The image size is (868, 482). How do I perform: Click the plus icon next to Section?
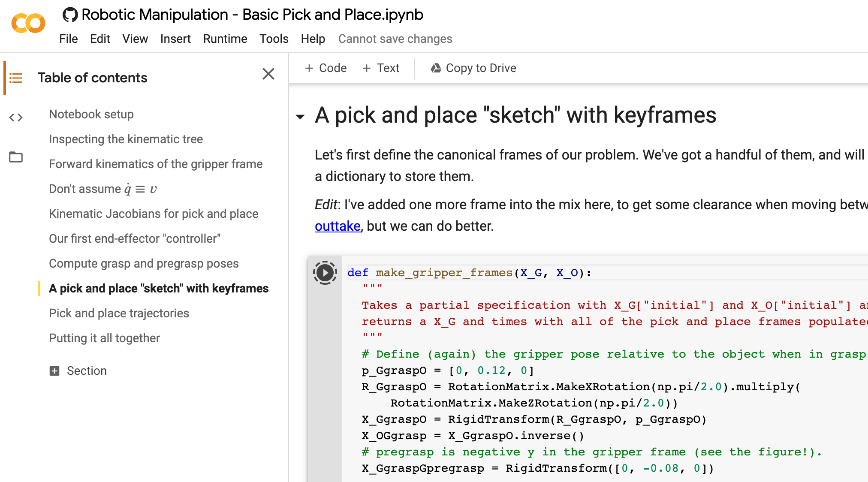tap(54, 371)
